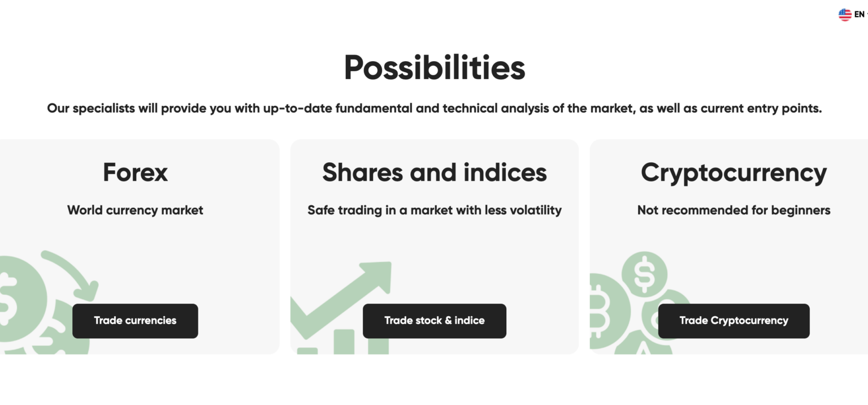Click the US flag icon
868x405 pixels.
(845, 15)
